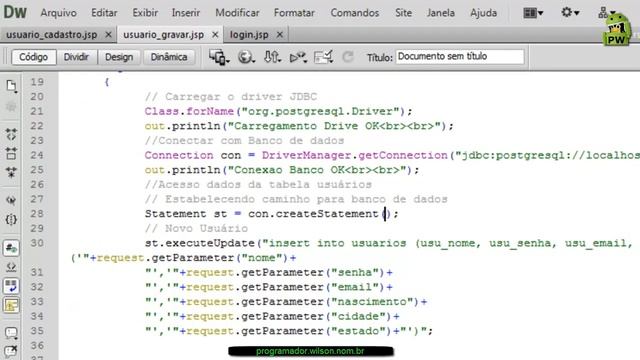Click line number 28 in gutter
The height and width of the screenshot is (360, 640).
(37, 213)
